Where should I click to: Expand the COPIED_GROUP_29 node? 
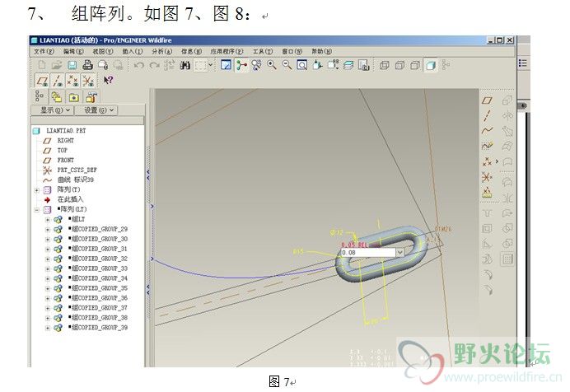[x=47, y=229]
